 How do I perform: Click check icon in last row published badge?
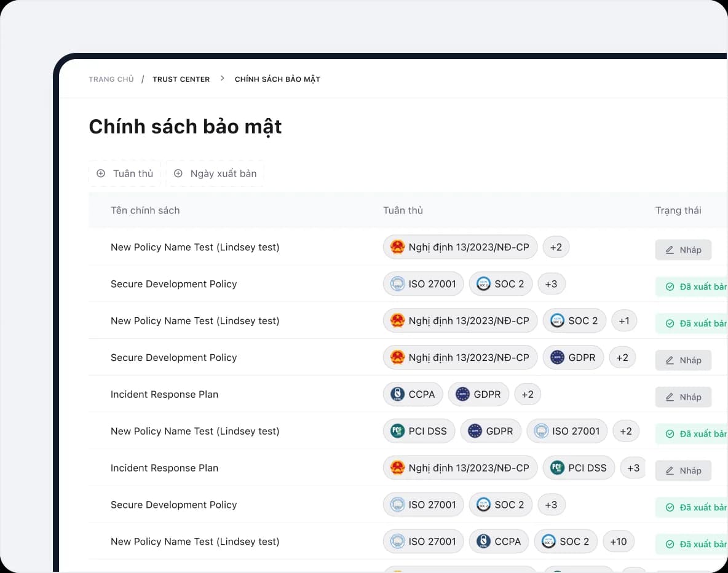[x=670, y=545]
